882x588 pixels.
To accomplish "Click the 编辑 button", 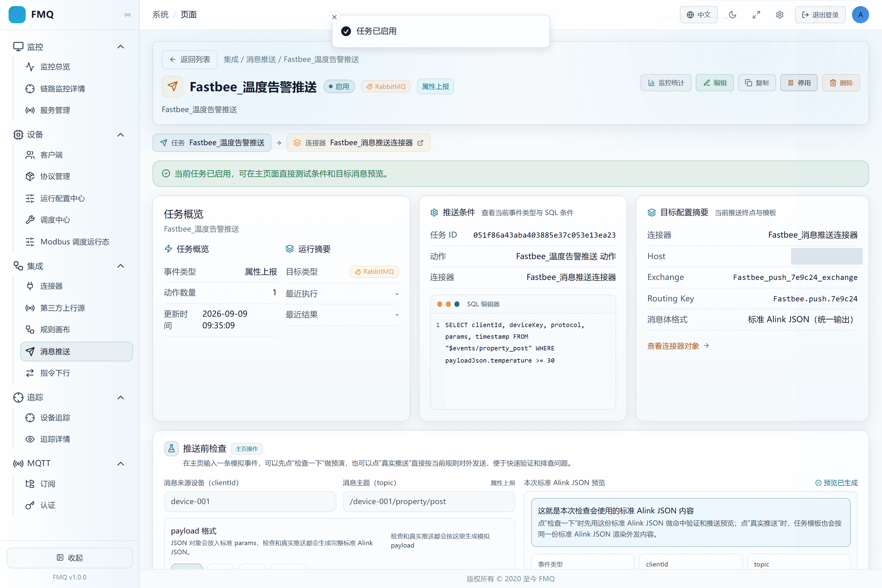I will (x=714, y=82).
